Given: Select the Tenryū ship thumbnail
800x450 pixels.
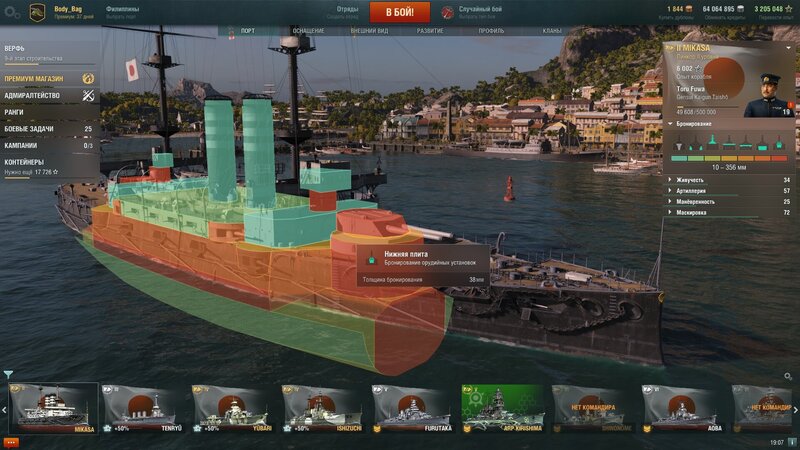Looking at the screenshot, I should point(143,409).
